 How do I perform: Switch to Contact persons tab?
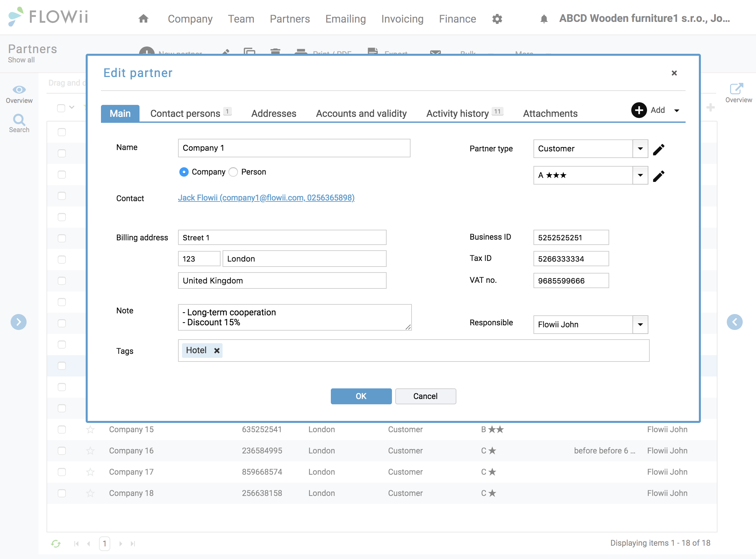(191, 114)
